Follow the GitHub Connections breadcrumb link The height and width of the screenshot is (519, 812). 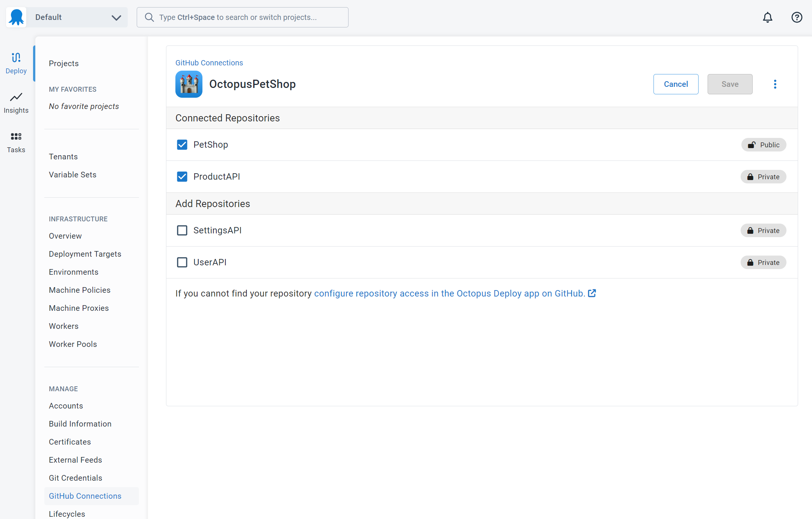[x=209, y=63]
